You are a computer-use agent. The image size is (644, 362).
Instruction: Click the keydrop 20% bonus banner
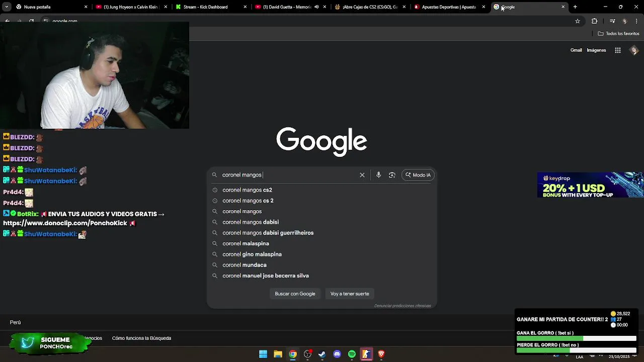pyautogui.click(x=590, y=185)
